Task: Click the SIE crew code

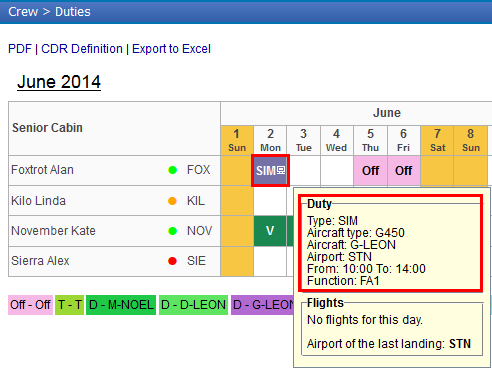Action: (x=196, y=261)
